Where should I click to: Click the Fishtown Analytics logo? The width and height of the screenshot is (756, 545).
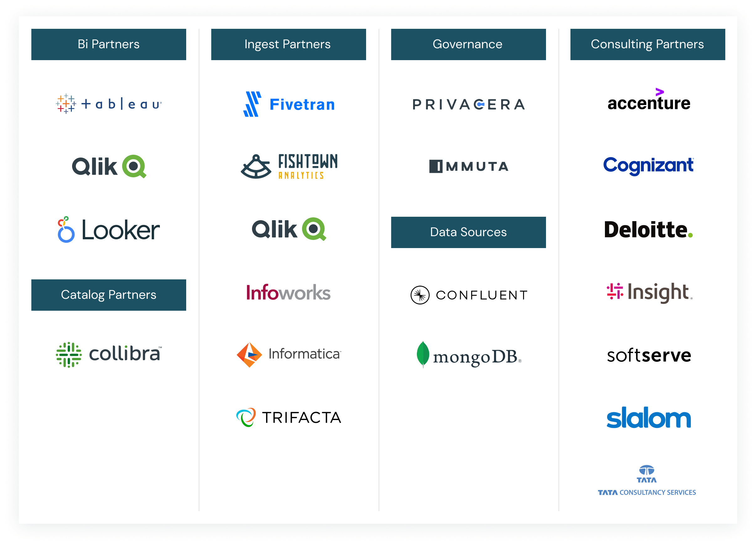[x=288, y=165]
